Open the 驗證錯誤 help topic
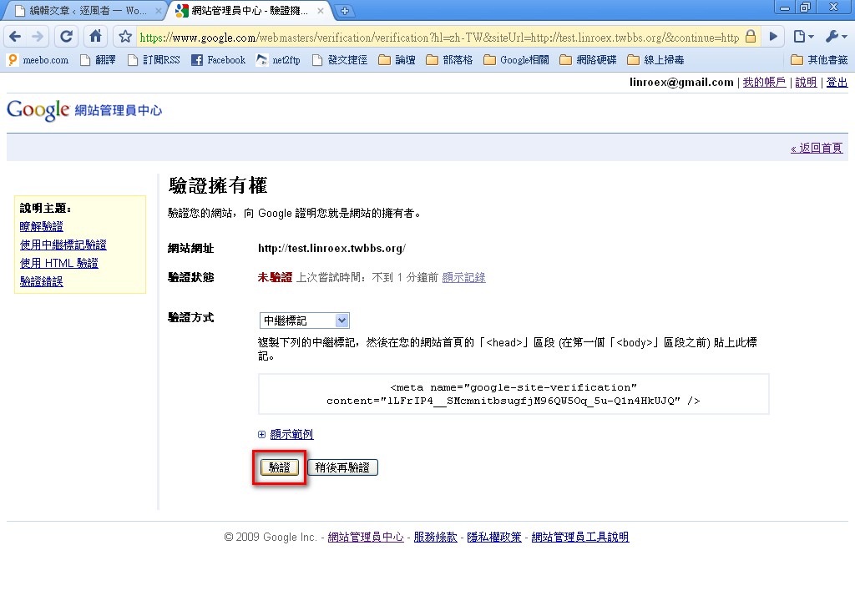855x616 pixels. tap(42, 281)
